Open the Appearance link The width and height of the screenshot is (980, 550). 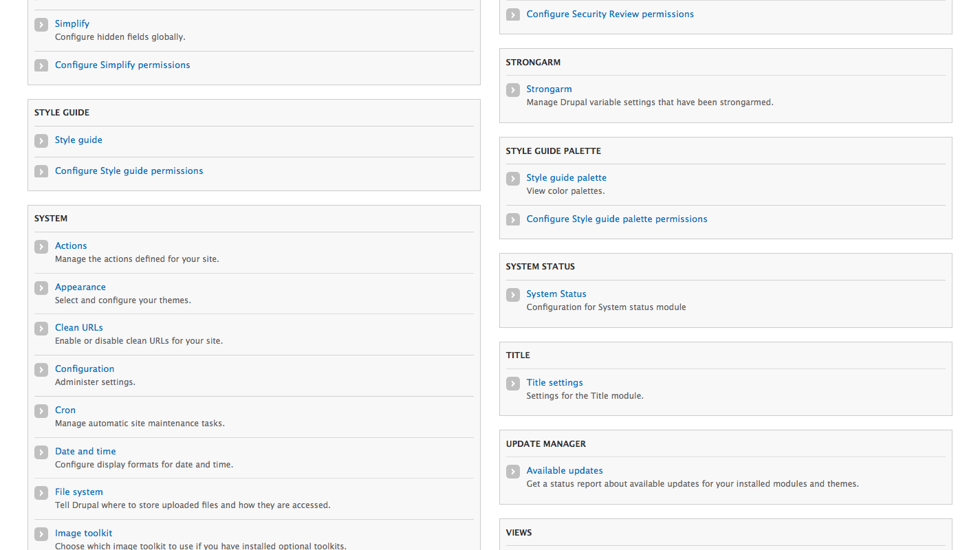point(80,287)
